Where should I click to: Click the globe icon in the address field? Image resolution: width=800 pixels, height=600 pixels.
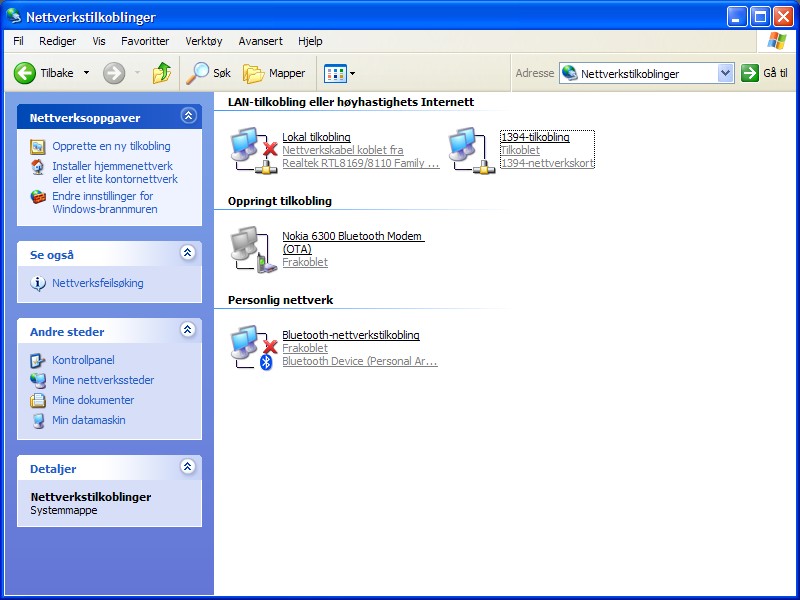(x=569, y=73)
